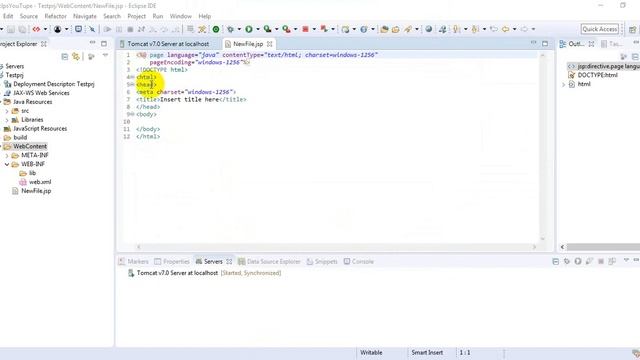The width and height of the screenshot is (640, 360).
Task: Click the black circle profile toolbar icon
Action: click(58, 29)
